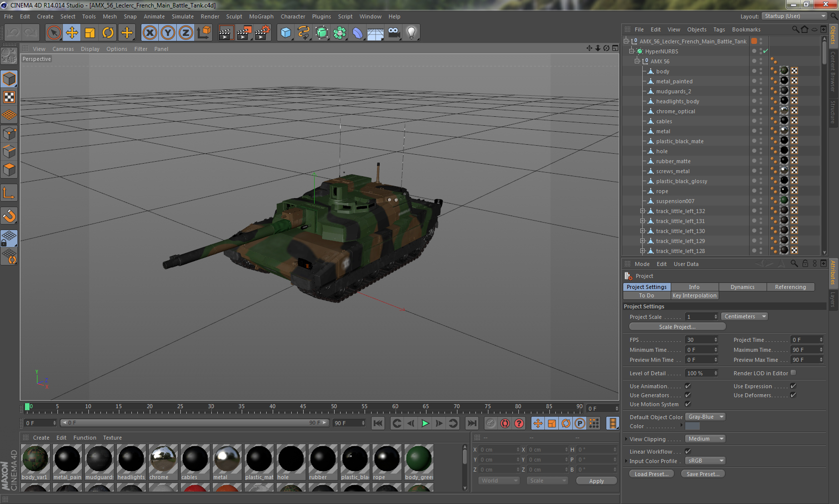Add Cube primitive object
Viewport: 839px width, 504px height.
286,33
